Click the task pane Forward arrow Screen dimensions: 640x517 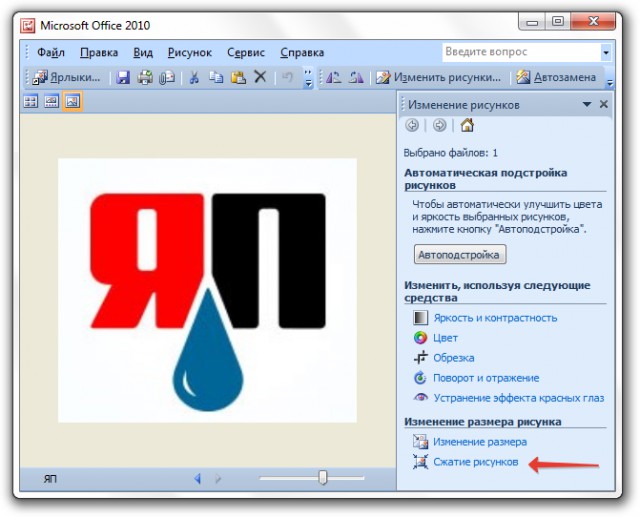pos(439,125)
